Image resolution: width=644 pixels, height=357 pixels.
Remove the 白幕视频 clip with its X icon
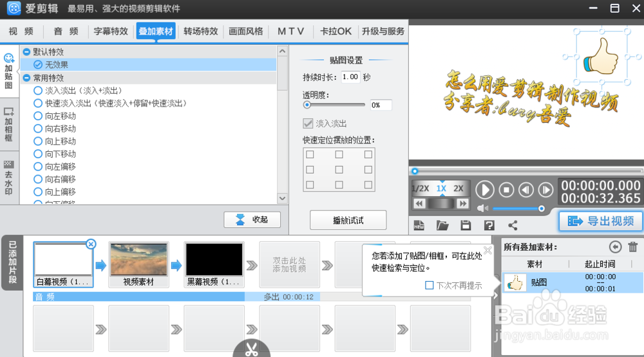coord(91,244)
